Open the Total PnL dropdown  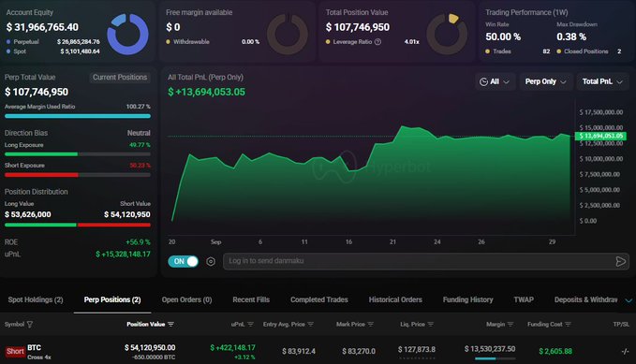[602, 81]
